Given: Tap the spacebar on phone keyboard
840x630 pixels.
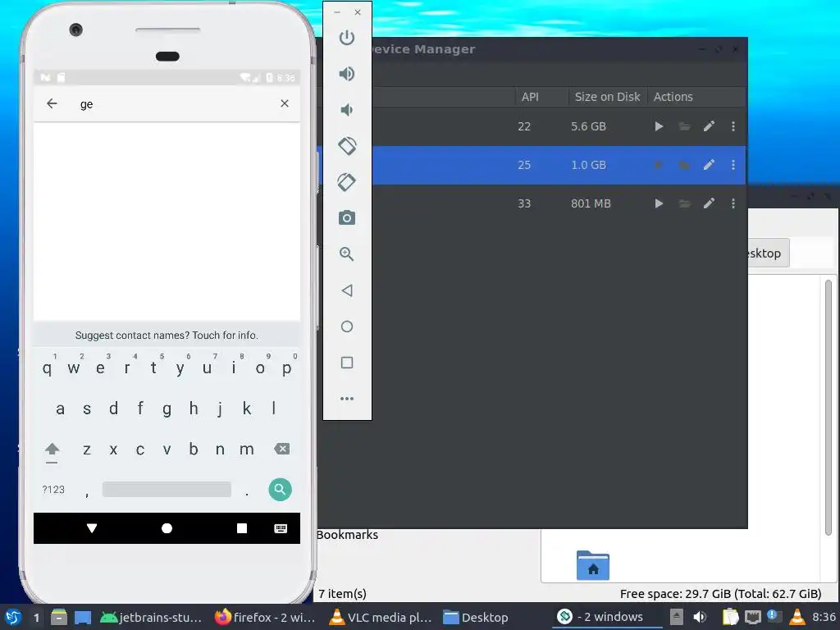Looking at the screenshot, I should click(167, 489).
